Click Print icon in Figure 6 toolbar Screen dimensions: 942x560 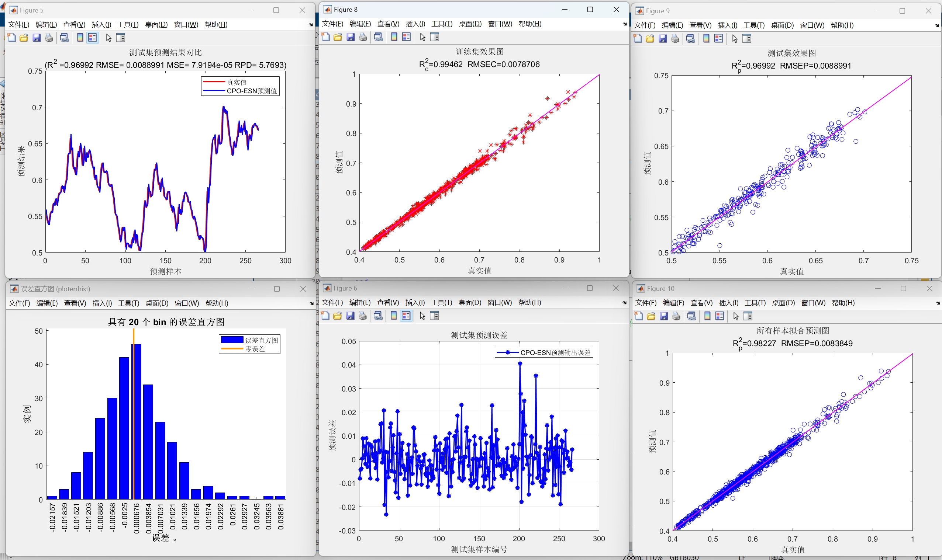[x=363, y=316]
